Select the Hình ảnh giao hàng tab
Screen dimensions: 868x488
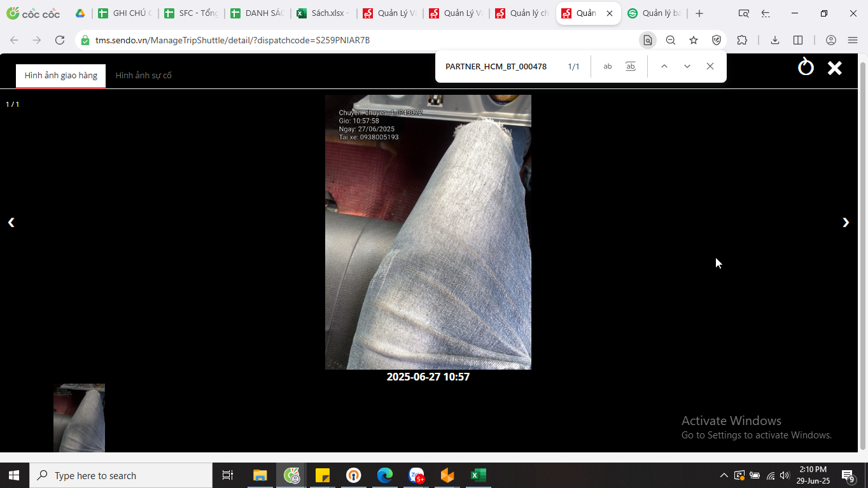tap(61, 75)
